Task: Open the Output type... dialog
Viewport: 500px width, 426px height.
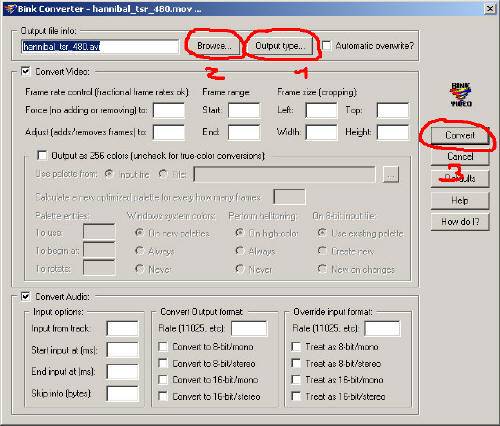Action: click(280, 46)
